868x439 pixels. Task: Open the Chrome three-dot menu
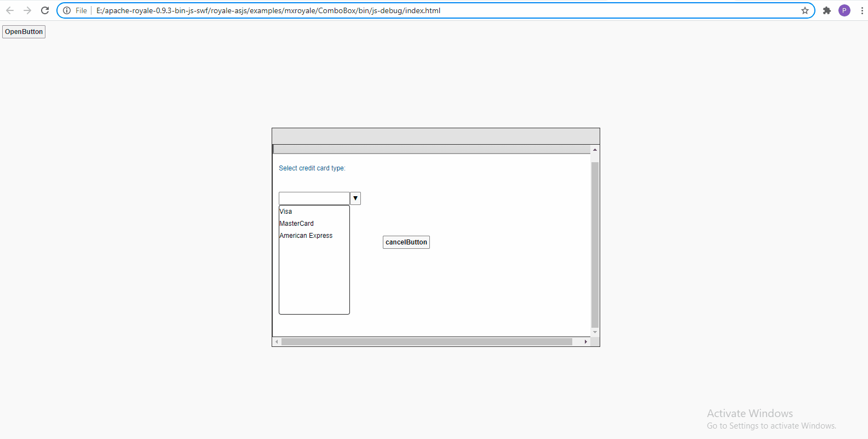point(862,10)
